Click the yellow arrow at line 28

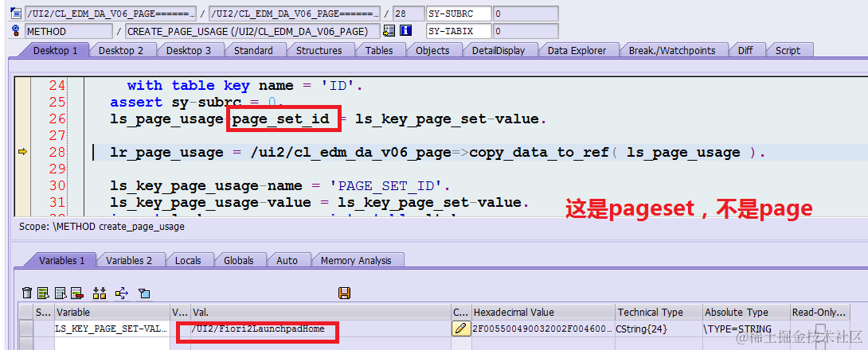23,151
